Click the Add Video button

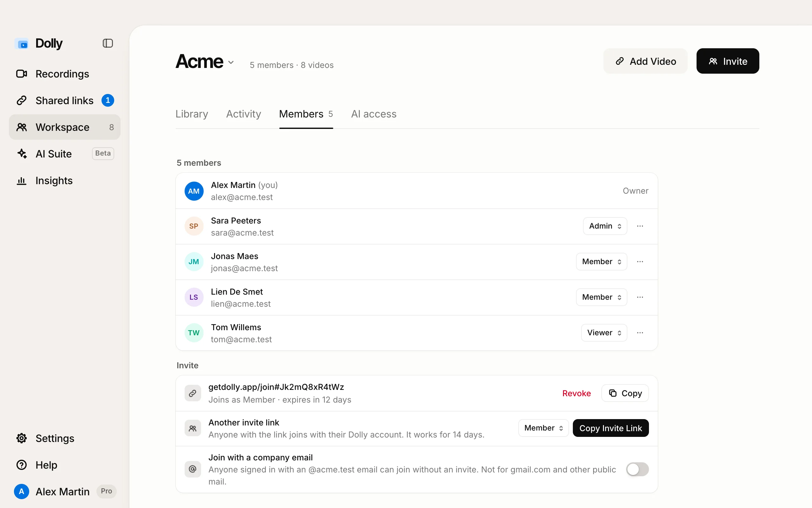tap(645, 61)
